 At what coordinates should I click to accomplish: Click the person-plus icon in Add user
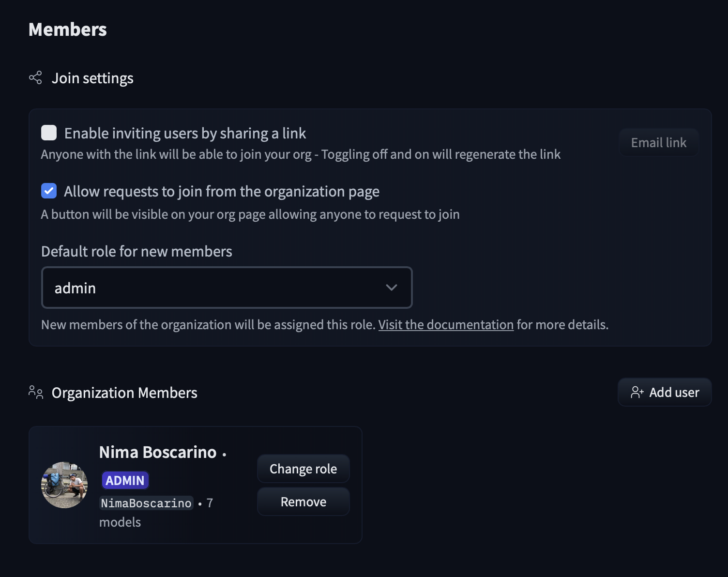tap(637, 392)
